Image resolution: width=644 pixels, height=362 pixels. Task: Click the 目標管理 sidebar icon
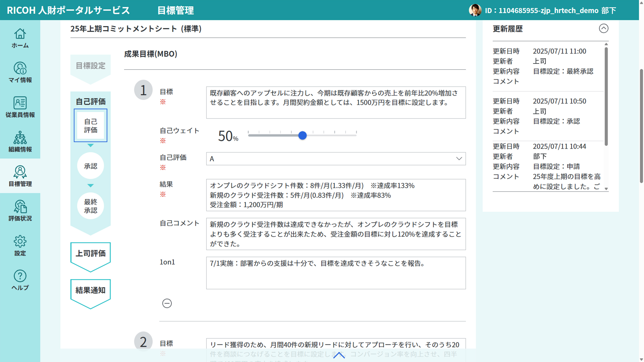[x=20, y=176]
